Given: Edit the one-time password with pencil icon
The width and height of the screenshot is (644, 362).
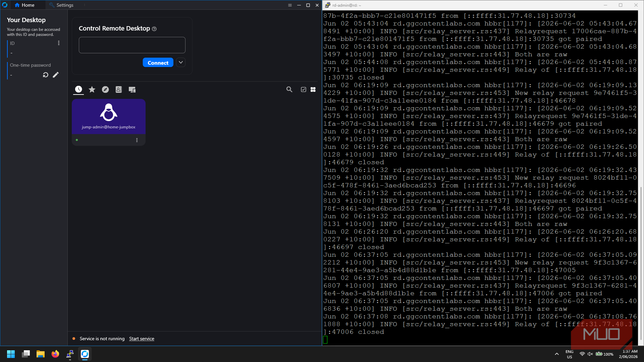Looking at the screenshot, I should pos(56,75).
